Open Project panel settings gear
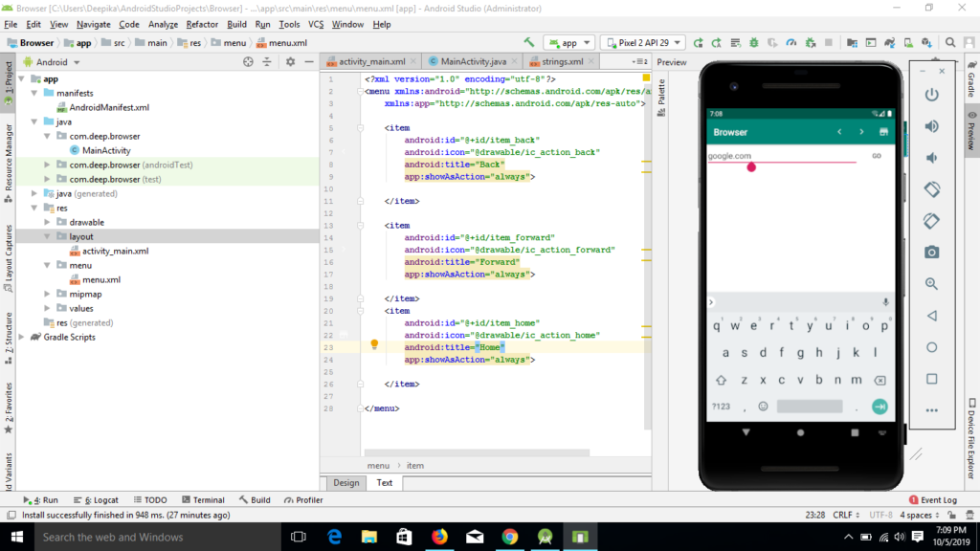The height and width of the screenshot is (551, 980). pyautogui.click(x=291, y=62)
